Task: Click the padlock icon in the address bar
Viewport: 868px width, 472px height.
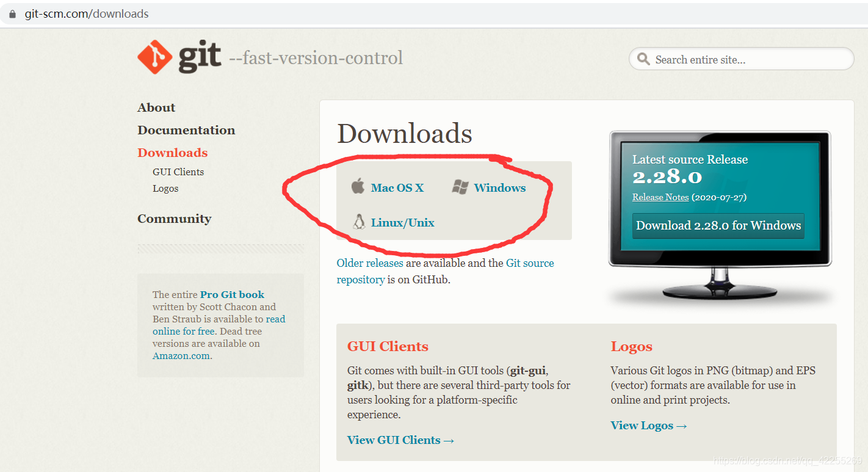Action: click(x=12, y=13)
